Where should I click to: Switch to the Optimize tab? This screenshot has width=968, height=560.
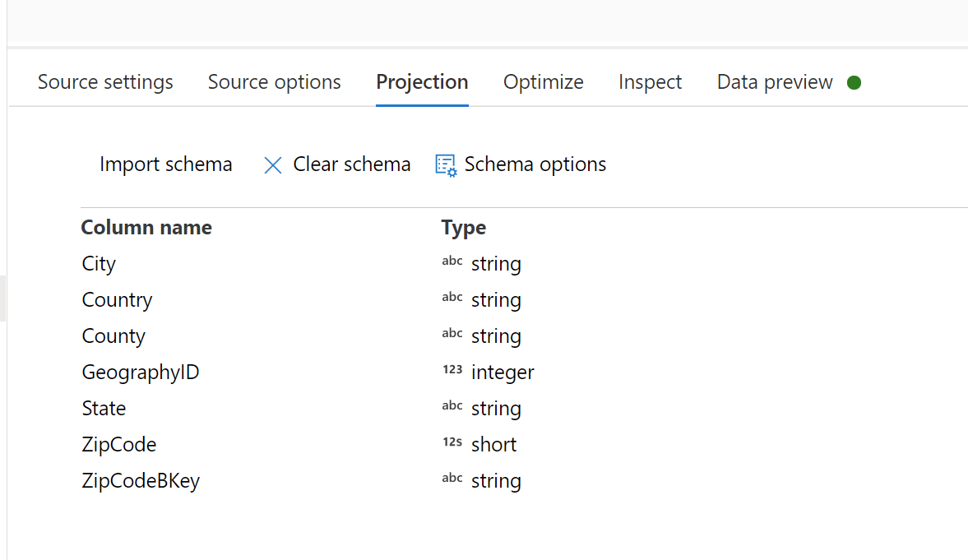point(543,82)
